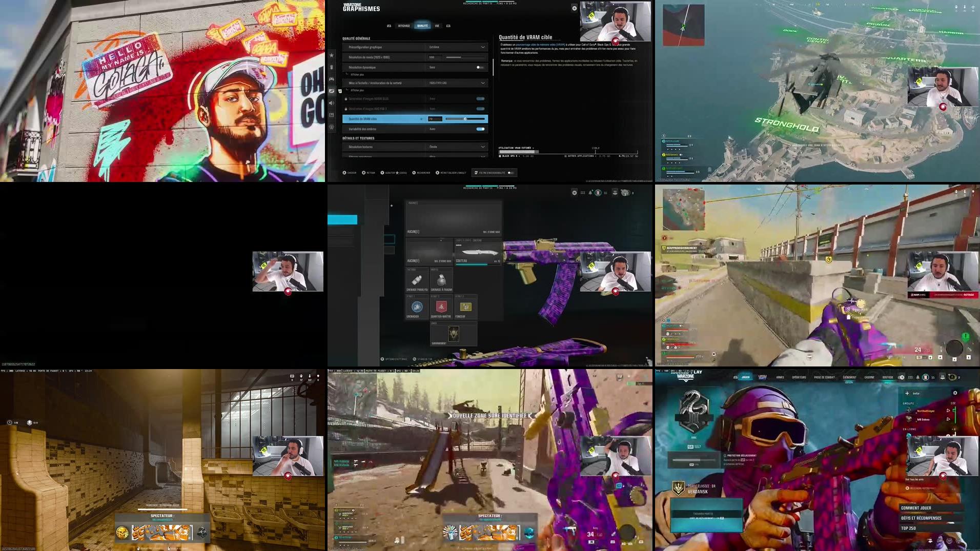Click Trouver partie button in lobby
This screenshot has height=551, width=980.
(706, 515)
